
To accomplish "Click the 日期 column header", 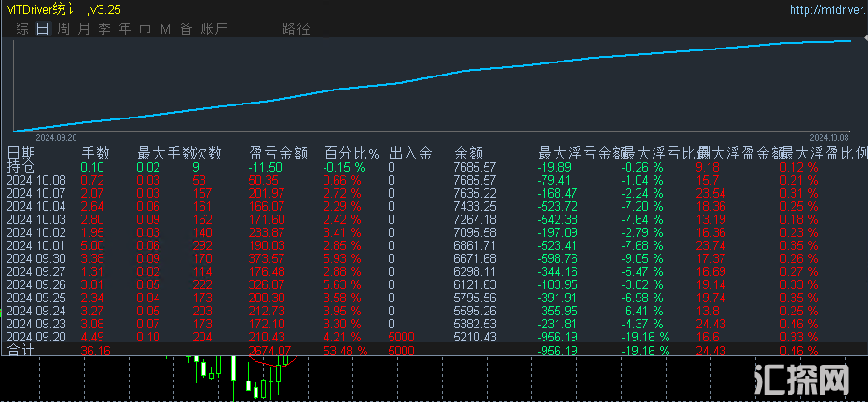I will (x=21, y=152).
